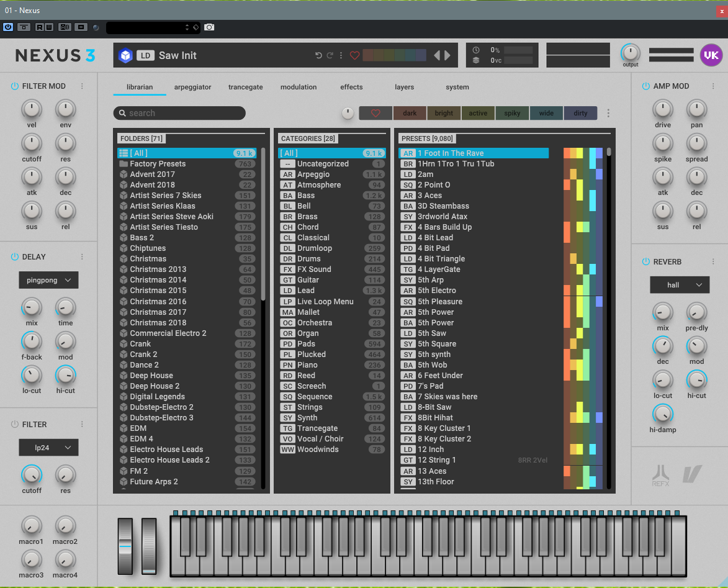Open the host preset selector dropdown
This screenshot has height=588, width=728.
point(153,27)
